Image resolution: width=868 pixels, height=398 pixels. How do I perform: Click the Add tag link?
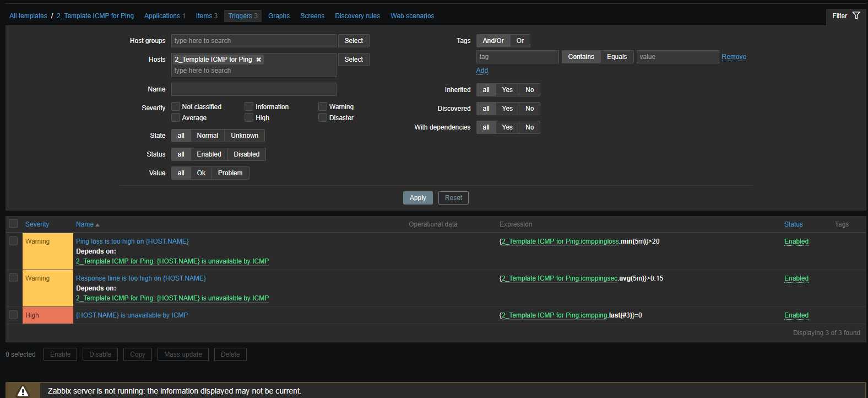[x=482, y=71]
